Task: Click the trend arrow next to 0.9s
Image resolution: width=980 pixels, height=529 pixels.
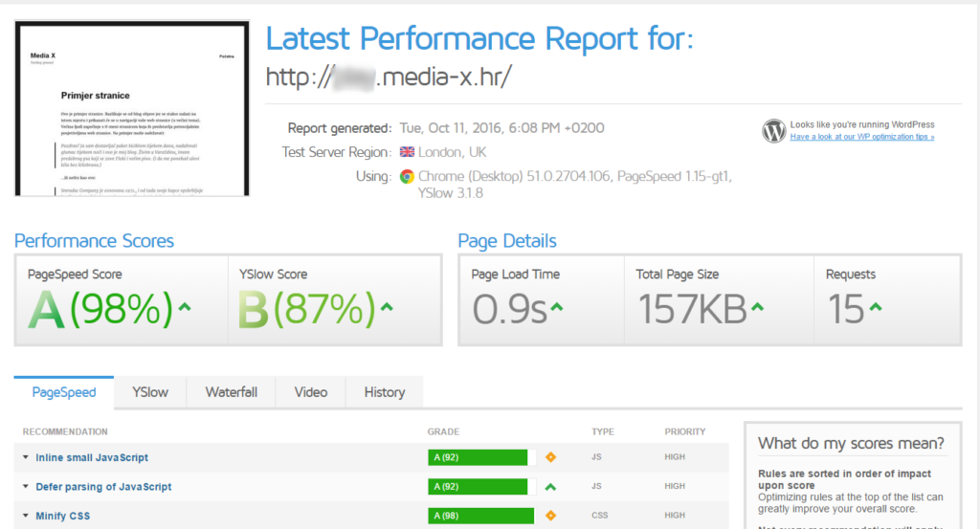Action: (x=556, y=307)
